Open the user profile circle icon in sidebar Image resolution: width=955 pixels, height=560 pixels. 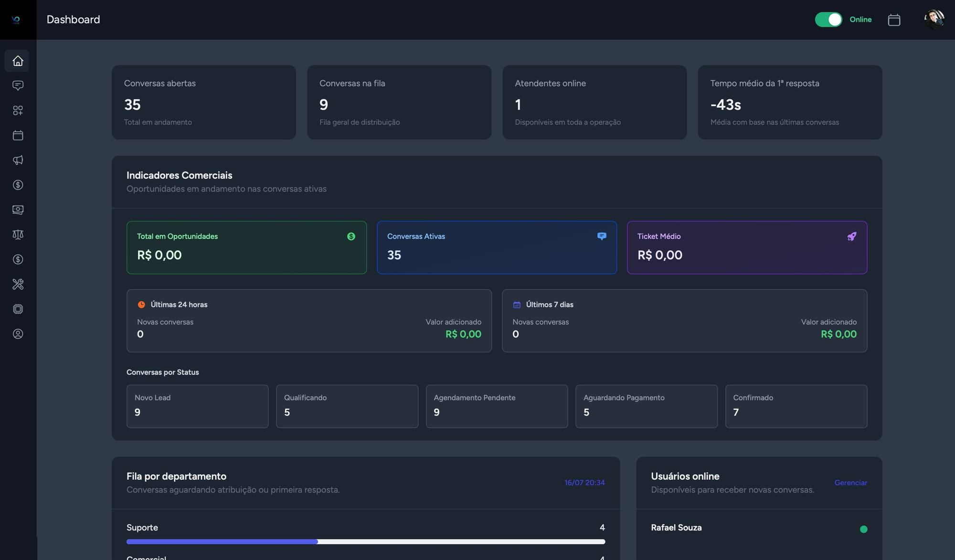(18, 334)
